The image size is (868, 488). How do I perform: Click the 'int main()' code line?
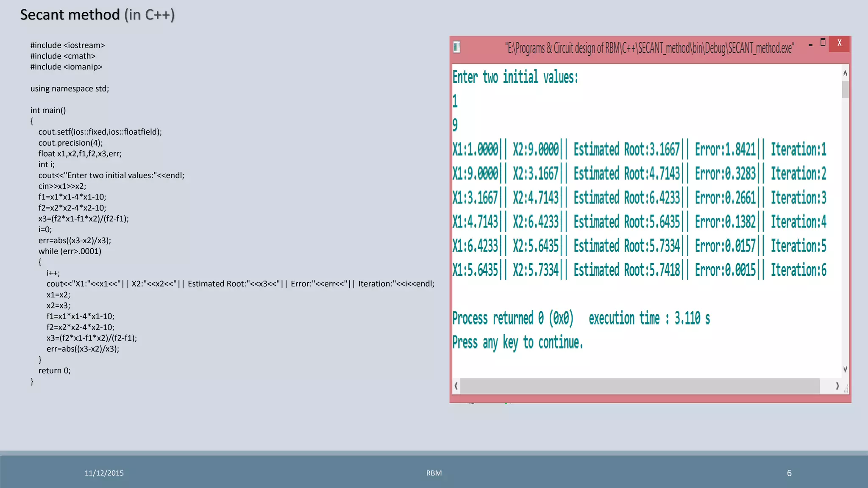click(x=48, y=110)
